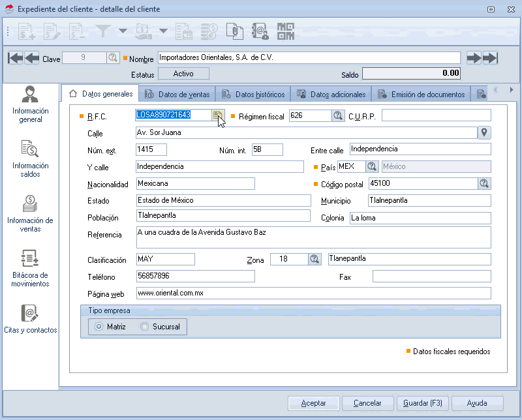This screenshot has width=522, height=420.
Task: Jump to the last client record arrow
Action: pos(491,58)
